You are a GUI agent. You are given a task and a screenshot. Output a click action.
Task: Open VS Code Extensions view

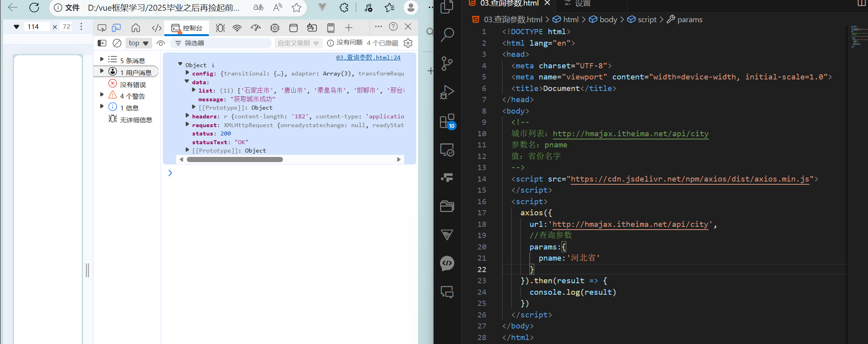[447, 121]
